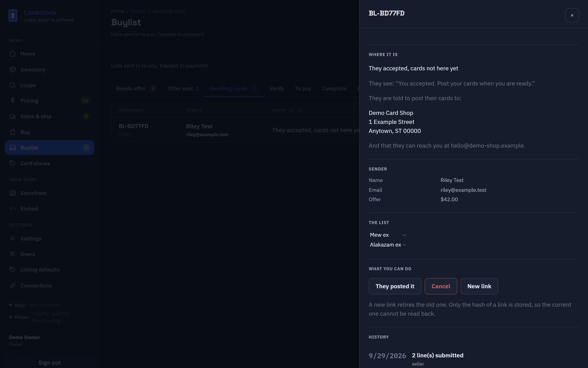Click the Buy bag icon
The width and height of the screenshot is (588, 368).
[12, 132]
